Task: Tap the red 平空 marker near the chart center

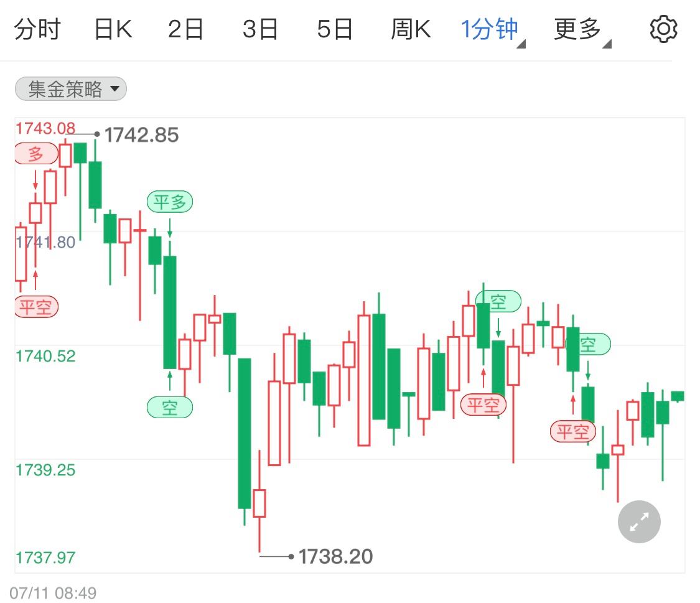Action: coord(484,404)
